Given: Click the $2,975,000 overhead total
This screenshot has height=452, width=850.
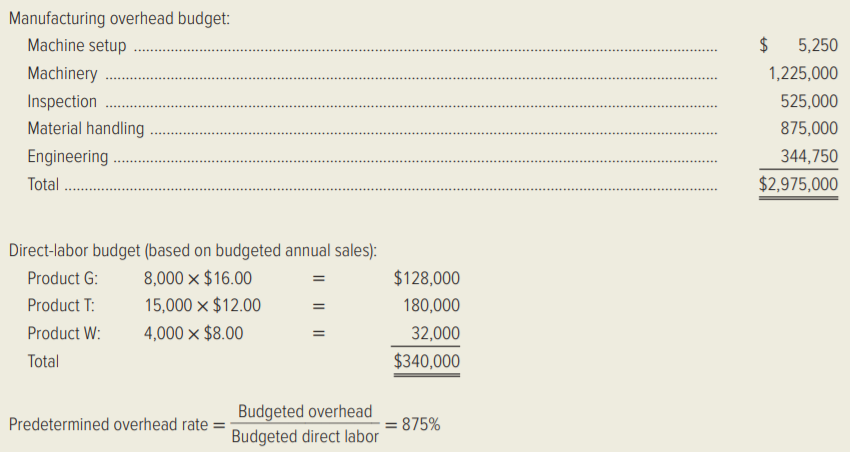Looking at the screenshot, I should tap(799, 185).
